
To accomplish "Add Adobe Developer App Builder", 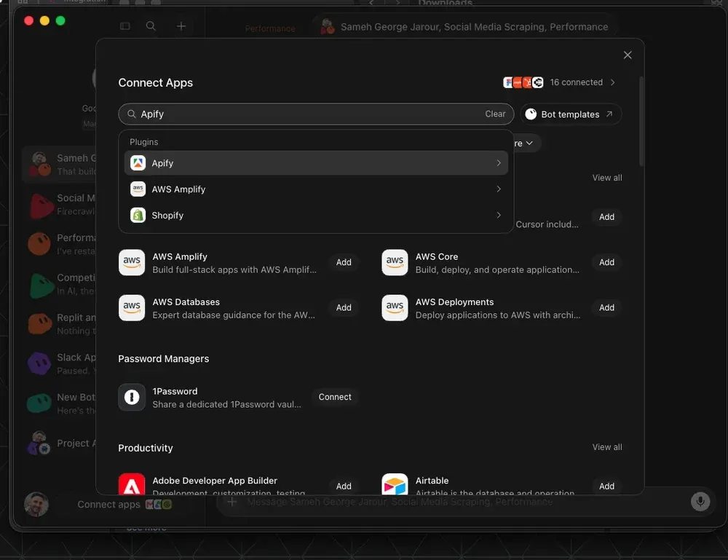I will pos(344,486).
